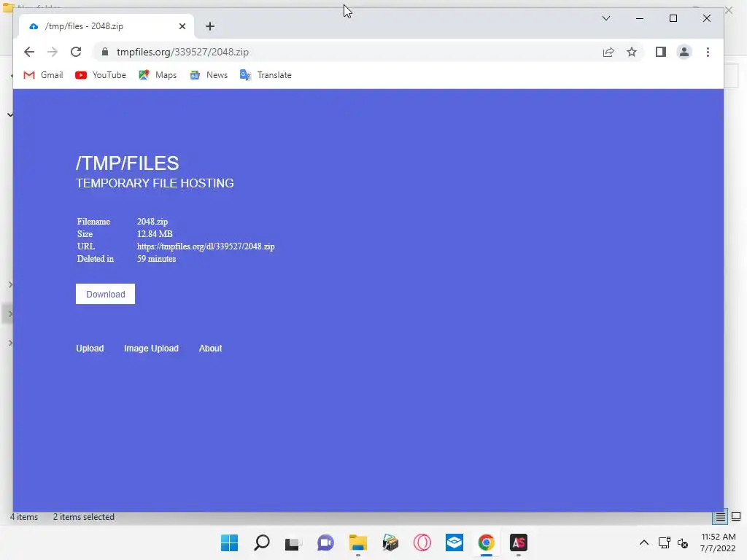Click the /TMP/FILES heading

pos(127,163)
